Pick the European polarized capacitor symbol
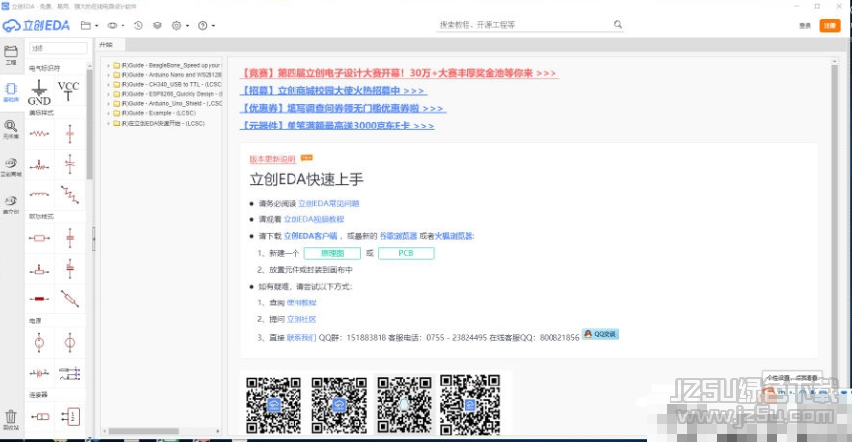 [70, 268]
